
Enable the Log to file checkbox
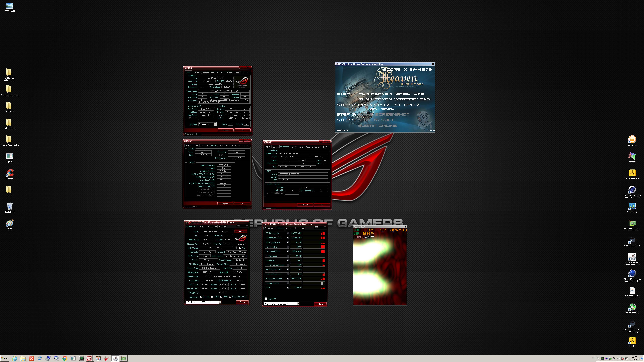pos(266,298)
